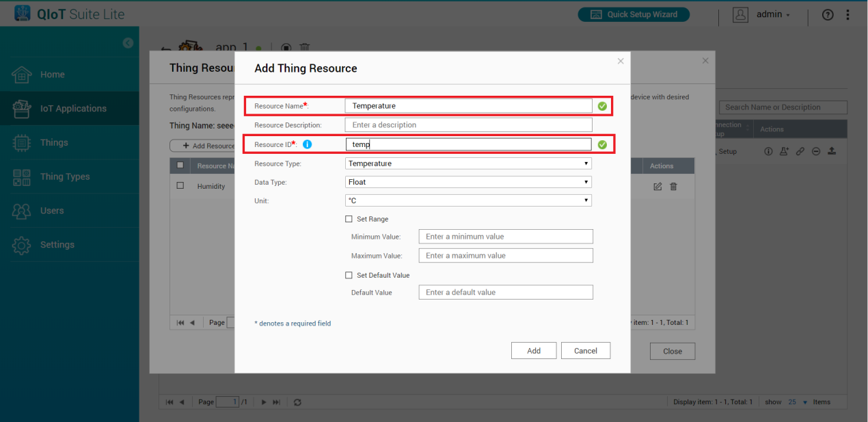
Task: Click the Resource ID info icon
Action: point(308,144)
